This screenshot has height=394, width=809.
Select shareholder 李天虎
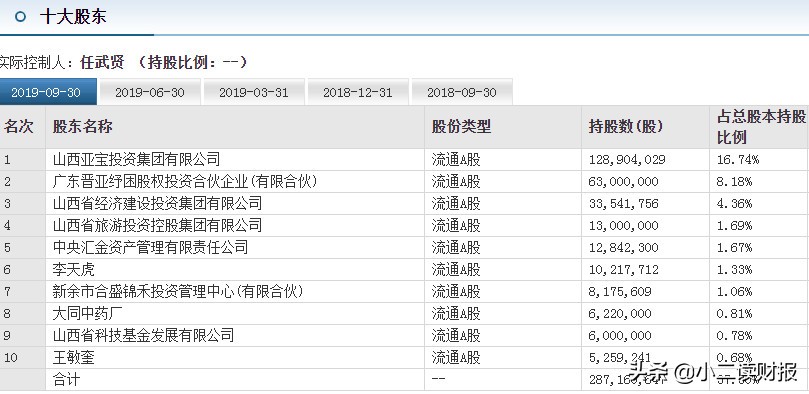(x=73, y=269)
